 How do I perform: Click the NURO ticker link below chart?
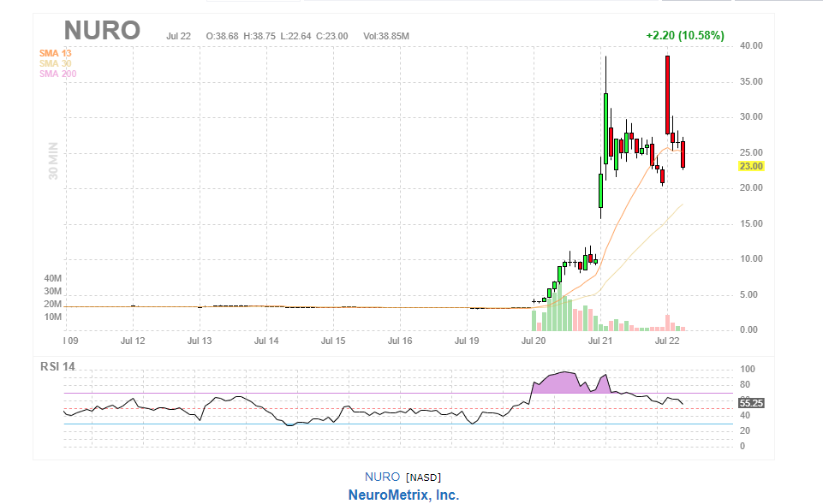[382, 477]
